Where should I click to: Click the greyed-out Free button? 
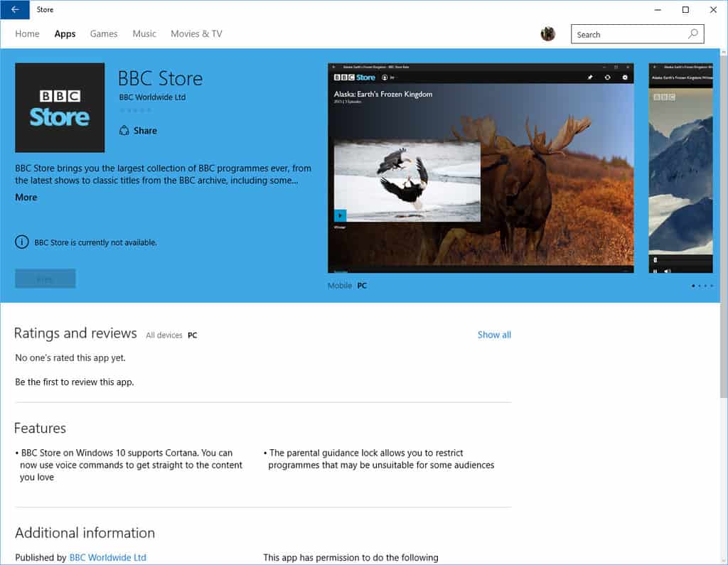coord(45,279)
